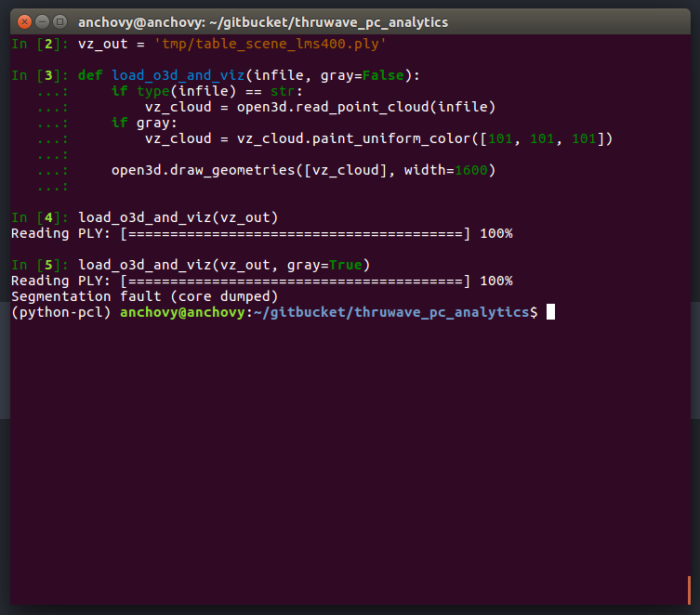Click the ~/gitbucket/thruwave_pc_analytics prompt path

(391, 313)
